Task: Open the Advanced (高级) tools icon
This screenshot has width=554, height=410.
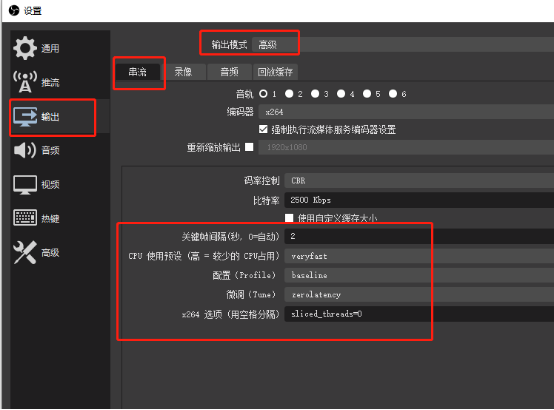Action: (25, 252)
